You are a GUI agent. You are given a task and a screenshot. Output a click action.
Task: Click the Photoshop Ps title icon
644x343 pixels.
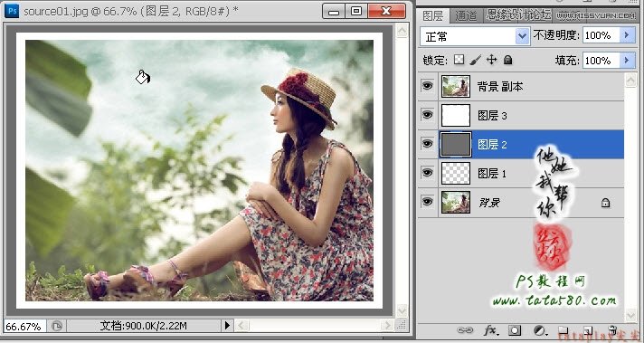tap(12, 10)
